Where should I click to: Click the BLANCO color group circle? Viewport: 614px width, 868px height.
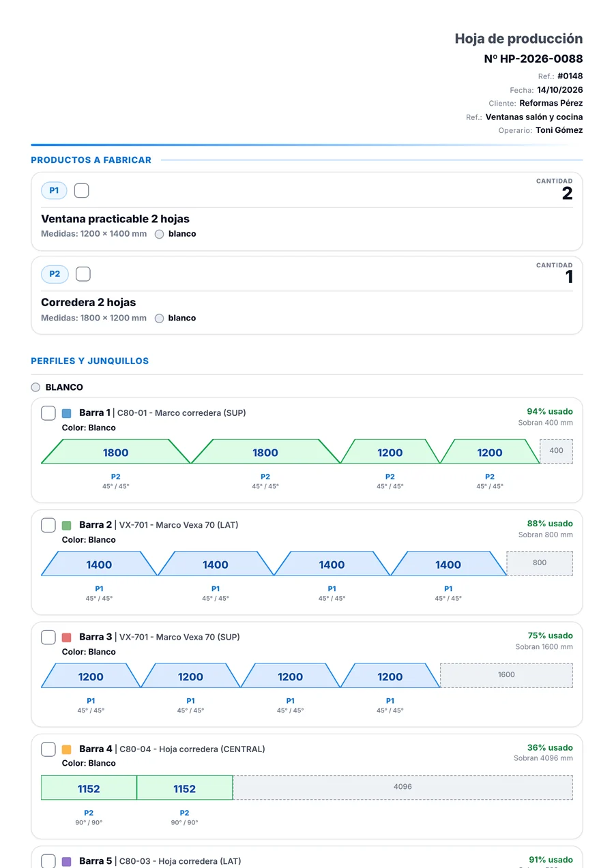click(x=35, y=387)
